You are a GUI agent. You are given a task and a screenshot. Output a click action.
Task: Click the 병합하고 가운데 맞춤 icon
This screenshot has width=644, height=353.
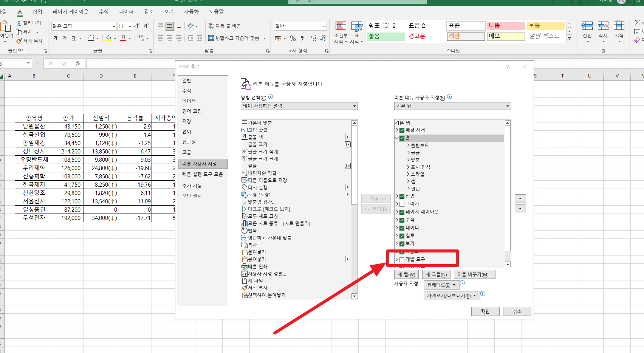211,38
